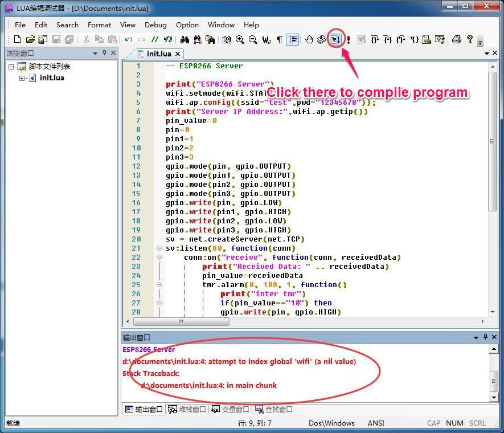Create a new file with the blank page icon
Viewport: 504px width, 433px height.
[x=17, y=39]
